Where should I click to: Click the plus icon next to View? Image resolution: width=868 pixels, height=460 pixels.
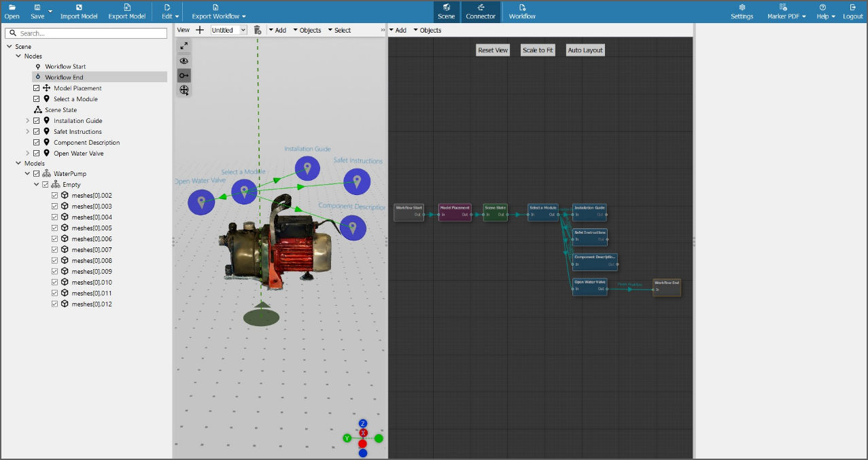point(200,30)
